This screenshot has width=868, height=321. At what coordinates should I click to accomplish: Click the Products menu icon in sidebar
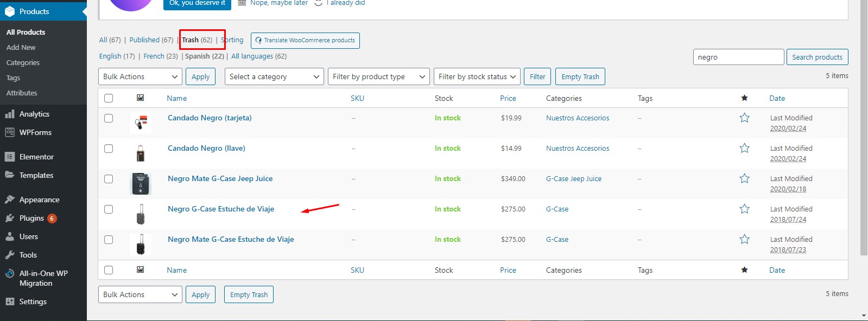(10, 11)
